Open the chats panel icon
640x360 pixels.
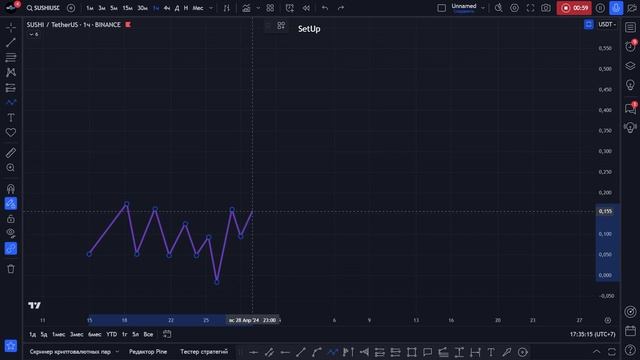tap(631, 108)
